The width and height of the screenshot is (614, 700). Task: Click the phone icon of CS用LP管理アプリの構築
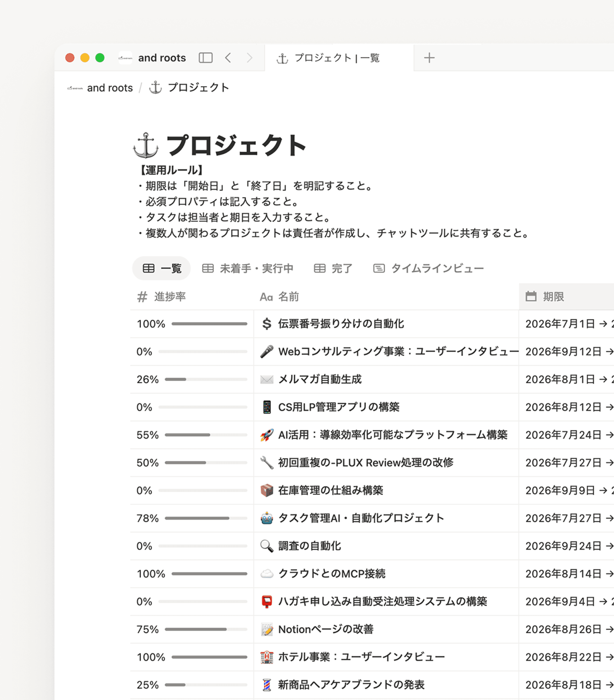[x=267, y=407]
